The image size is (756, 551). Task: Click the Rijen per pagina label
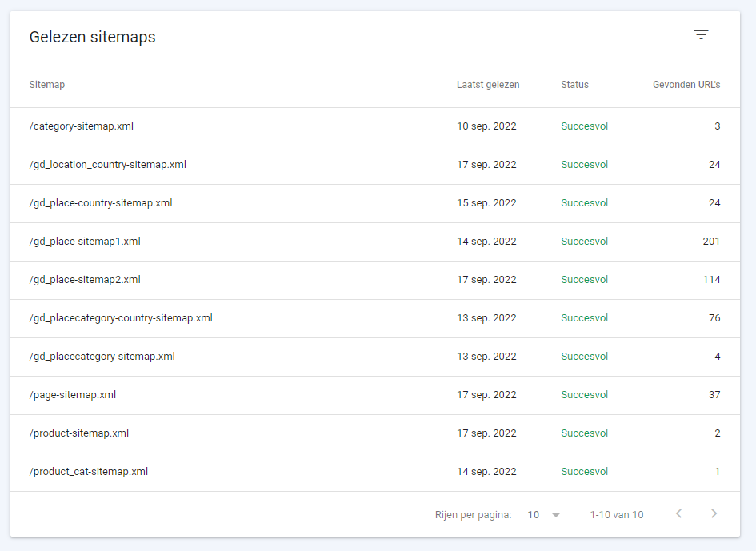pos(473,515)
